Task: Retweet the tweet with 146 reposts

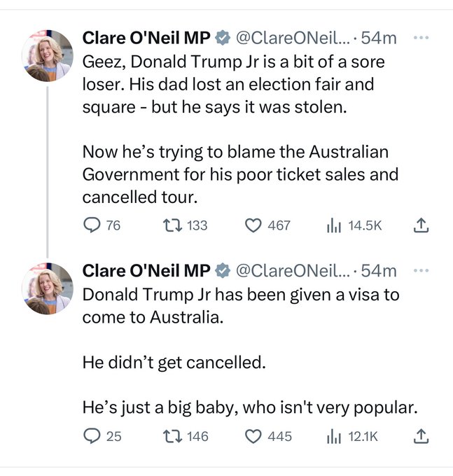Action: [x=169, y=435]
